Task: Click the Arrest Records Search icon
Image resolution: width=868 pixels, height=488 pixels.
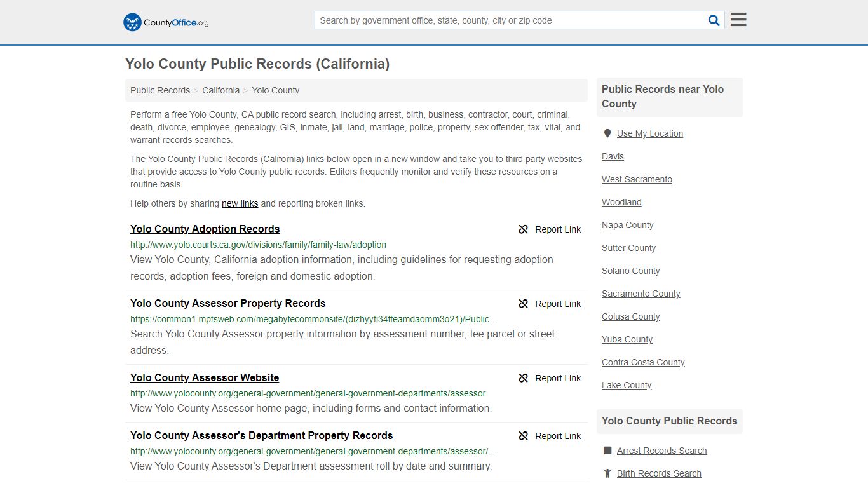Action: (x=607, y=451)
